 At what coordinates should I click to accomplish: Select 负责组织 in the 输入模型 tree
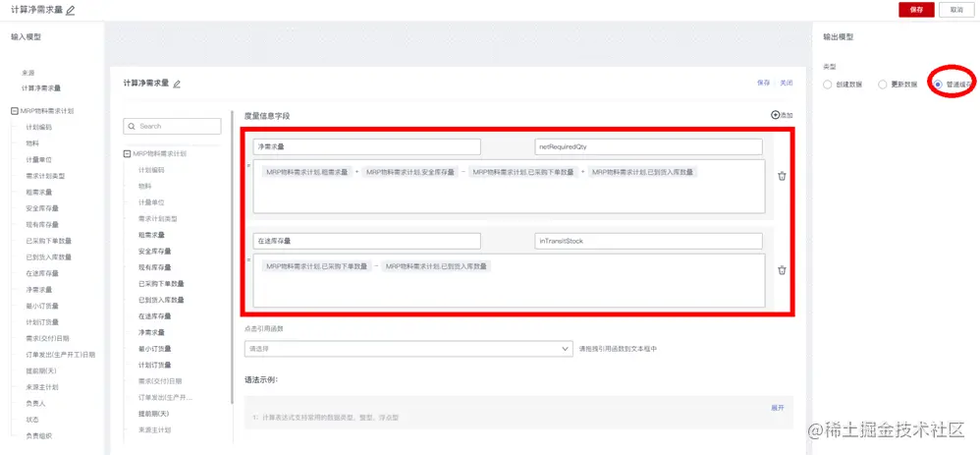38,436
